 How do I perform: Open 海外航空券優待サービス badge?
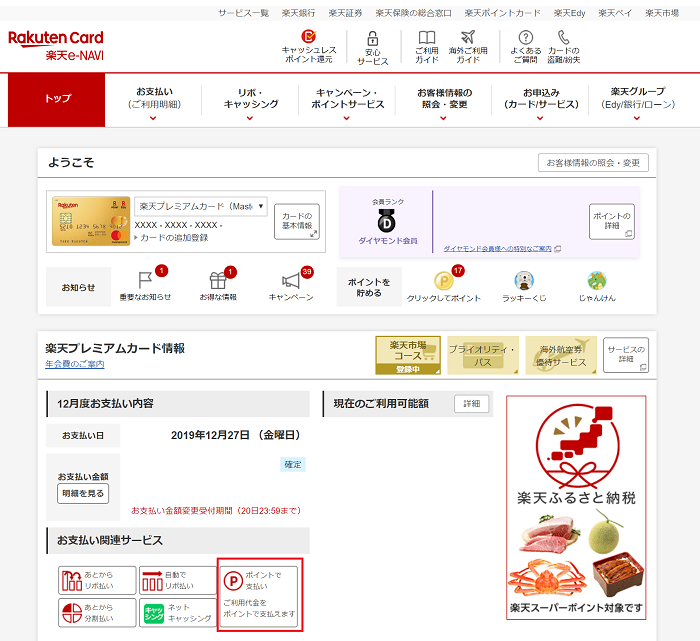click(x=561, y=355)
